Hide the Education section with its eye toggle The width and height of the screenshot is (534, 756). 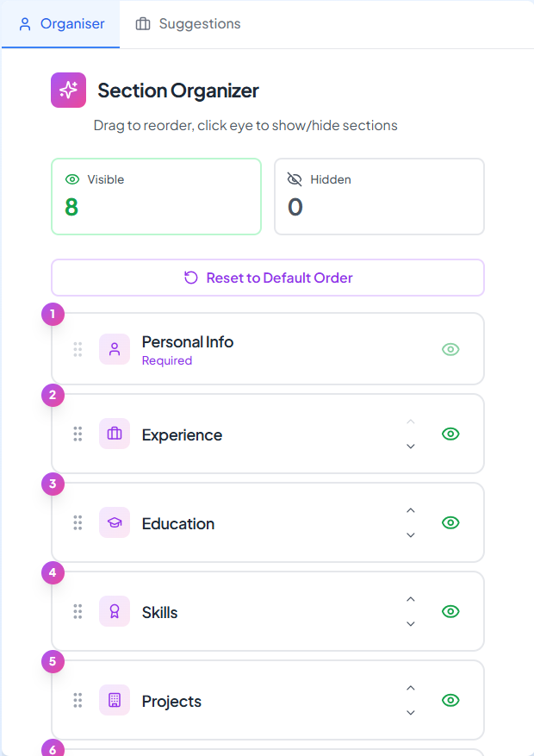[450, 522]
